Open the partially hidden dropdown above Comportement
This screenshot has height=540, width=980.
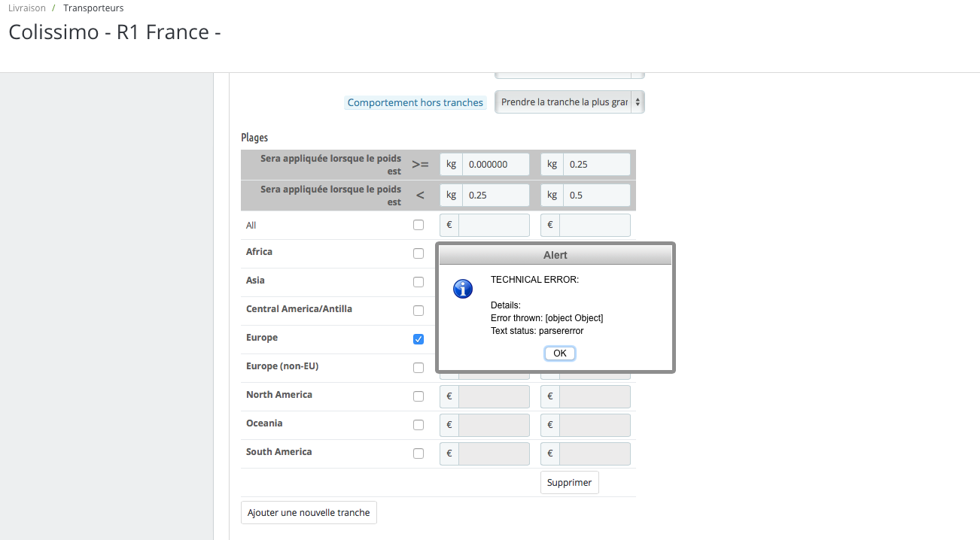pyautogui.click(x=570, y=74)
